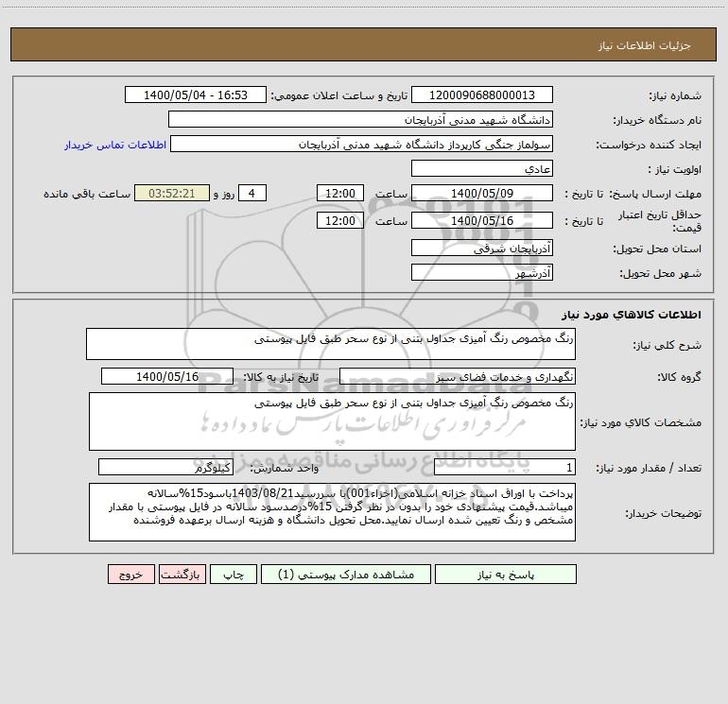Click label گروه کالا

679,377
